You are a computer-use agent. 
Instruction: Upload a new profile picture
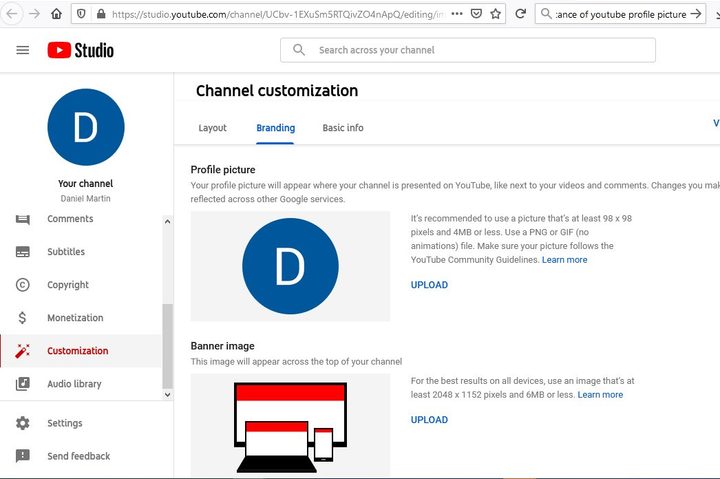point(429,285)
